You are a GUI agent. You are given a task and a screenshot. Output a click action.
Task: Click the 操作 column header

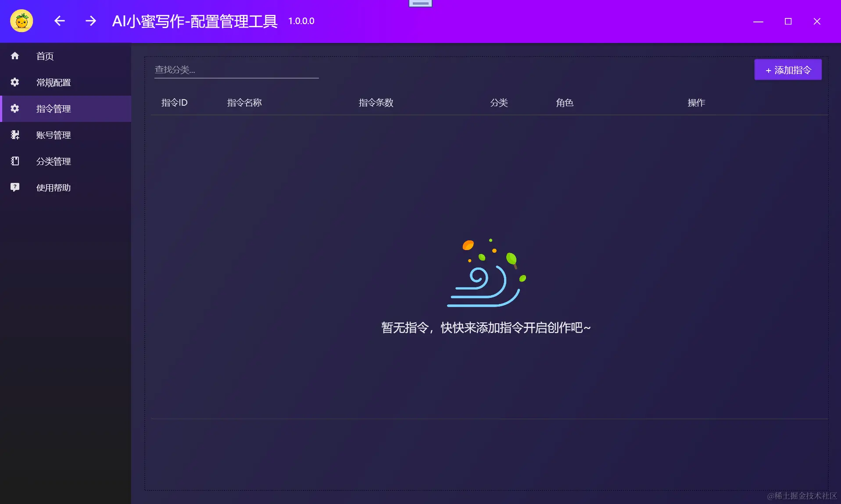point(696,103)
